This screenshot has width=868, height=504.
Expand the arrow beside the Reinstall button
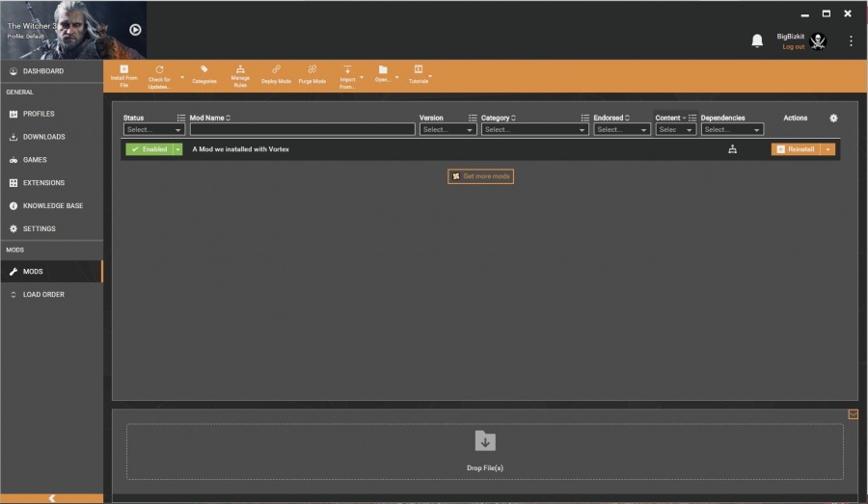click(827, 149)
